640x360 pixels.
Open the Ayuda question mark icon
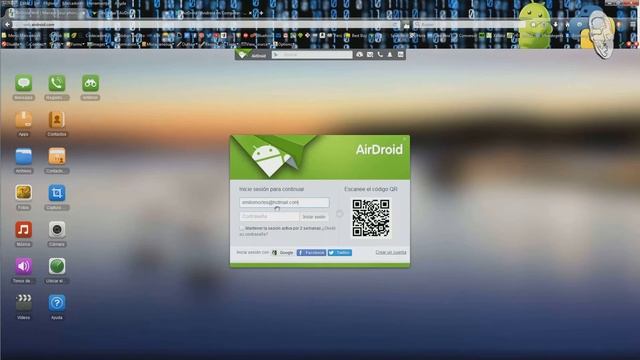pyautogui.click(x=57, y=303)
